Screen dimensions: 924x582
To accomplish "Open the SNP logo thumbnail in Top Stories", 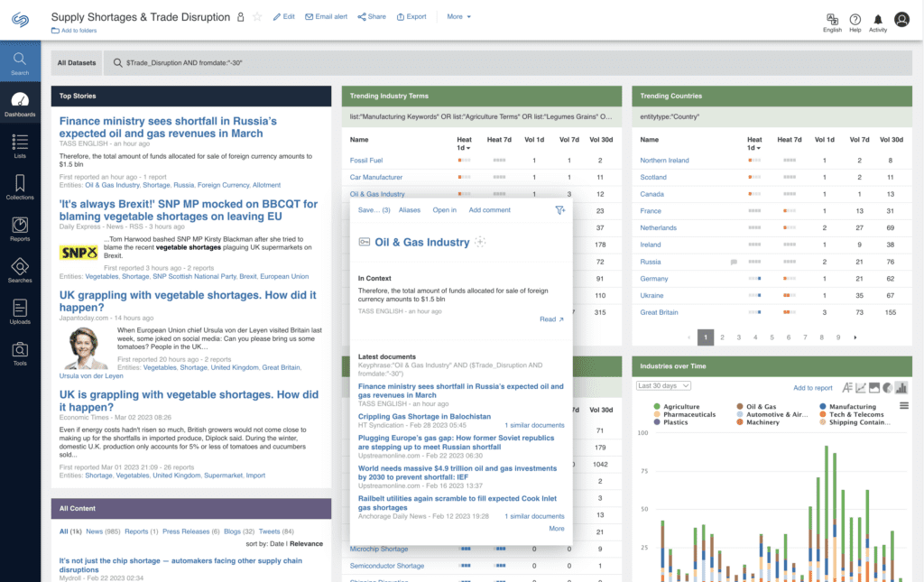I will (79, 253).
